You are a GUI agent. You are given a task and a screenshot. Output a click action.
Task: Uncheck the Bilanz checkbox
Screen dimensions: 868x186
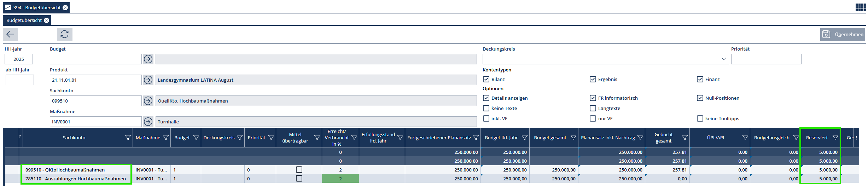point(487,79)
